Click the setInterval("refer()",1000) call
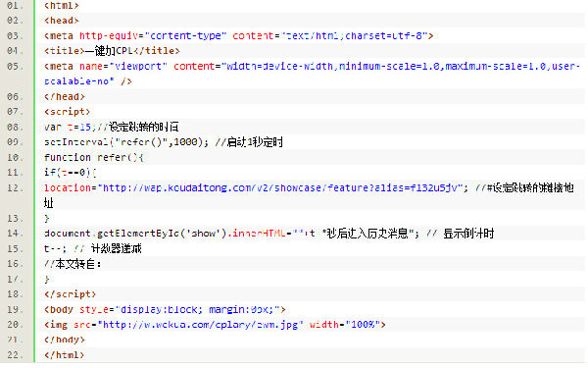The height and width of the screenshot is (368, 588). click(126, 142)
